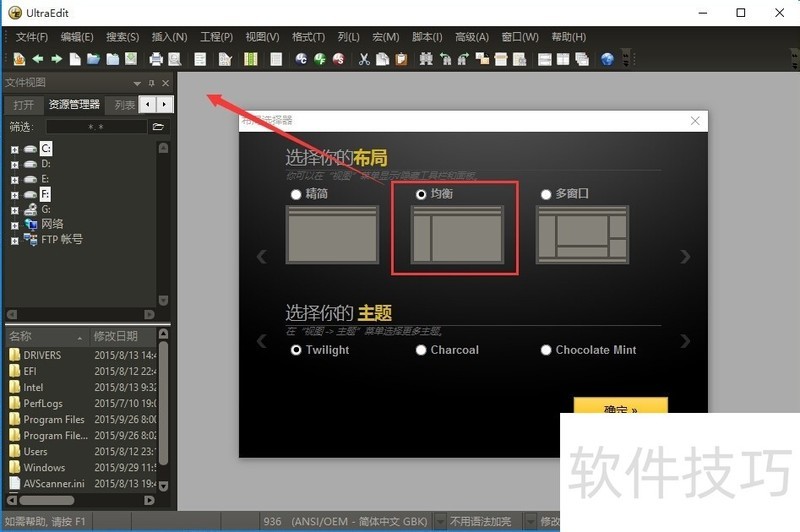Open a file with the blue folder icon
This screenshot has width=800, height=532.
[93, 59]
